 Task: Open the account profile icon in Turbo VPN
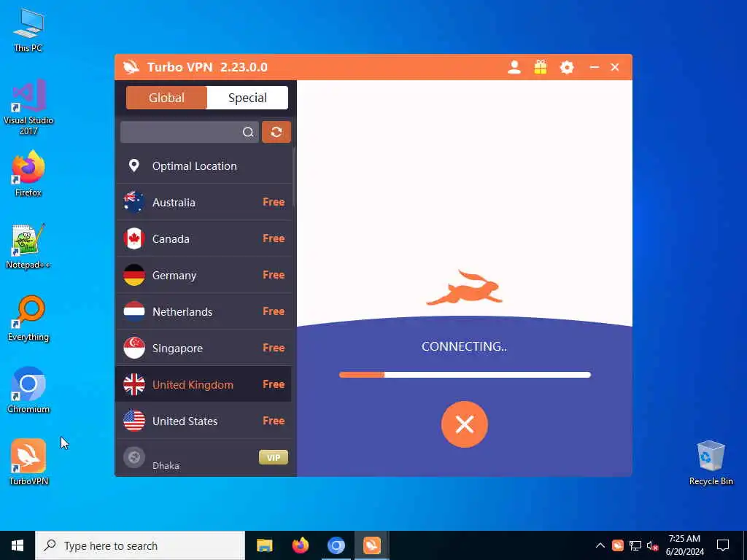click(514, 67)
